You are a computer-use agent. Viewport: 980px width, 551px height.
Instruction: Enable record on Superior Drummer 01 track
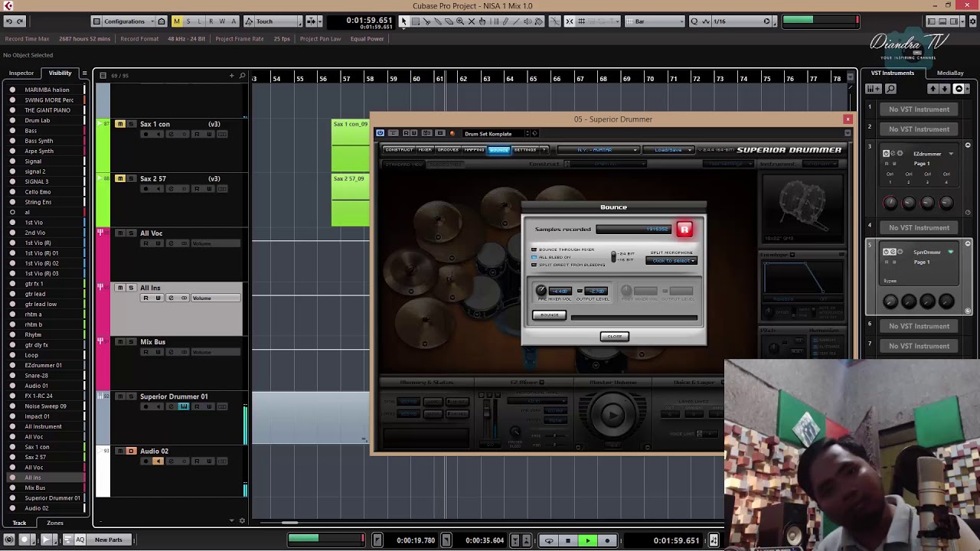coord(145,406)
